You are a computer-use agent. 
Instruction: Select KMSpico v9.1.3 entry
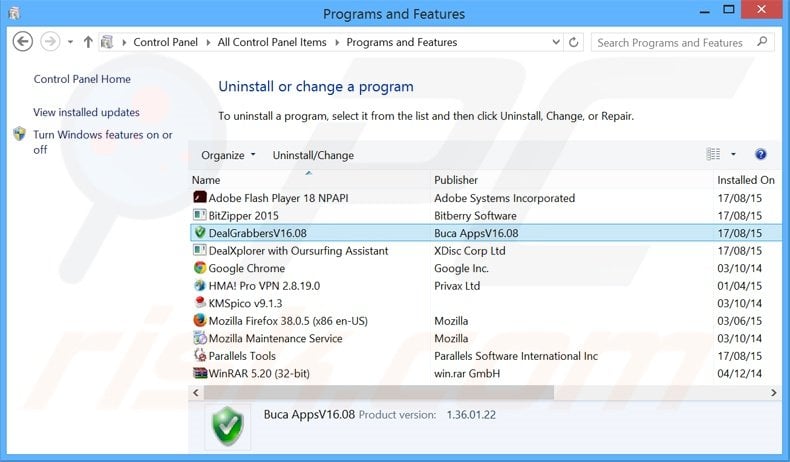245,303
